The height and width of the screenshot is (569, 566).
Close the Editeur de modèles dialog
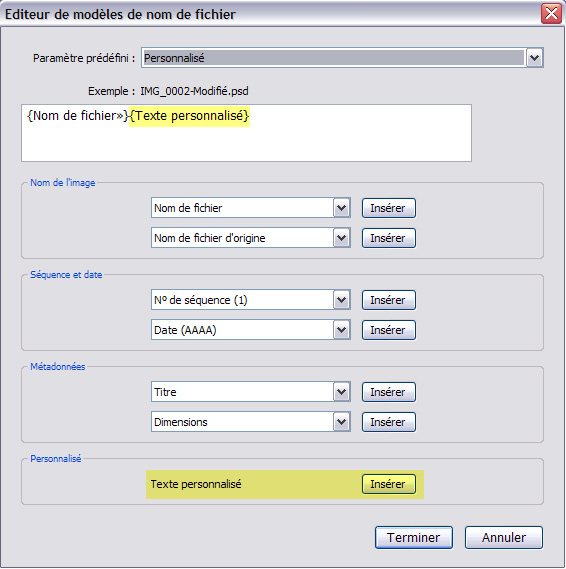point(551,14)
